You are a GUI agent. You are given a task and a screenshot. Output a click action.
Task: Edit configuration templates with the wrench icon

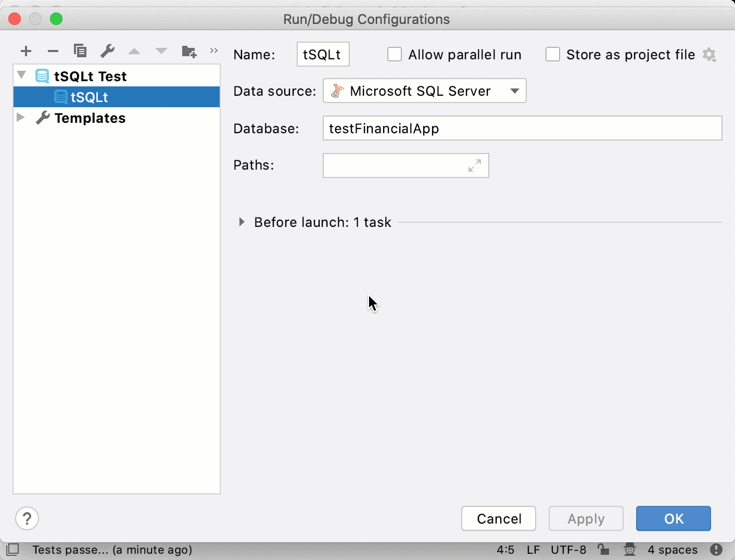point(107,50)
